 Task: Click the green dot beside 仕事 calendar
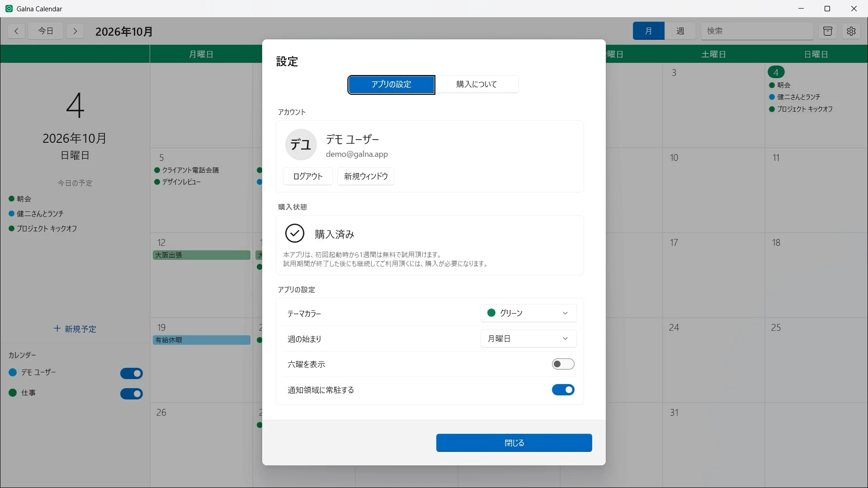point(13,393)
